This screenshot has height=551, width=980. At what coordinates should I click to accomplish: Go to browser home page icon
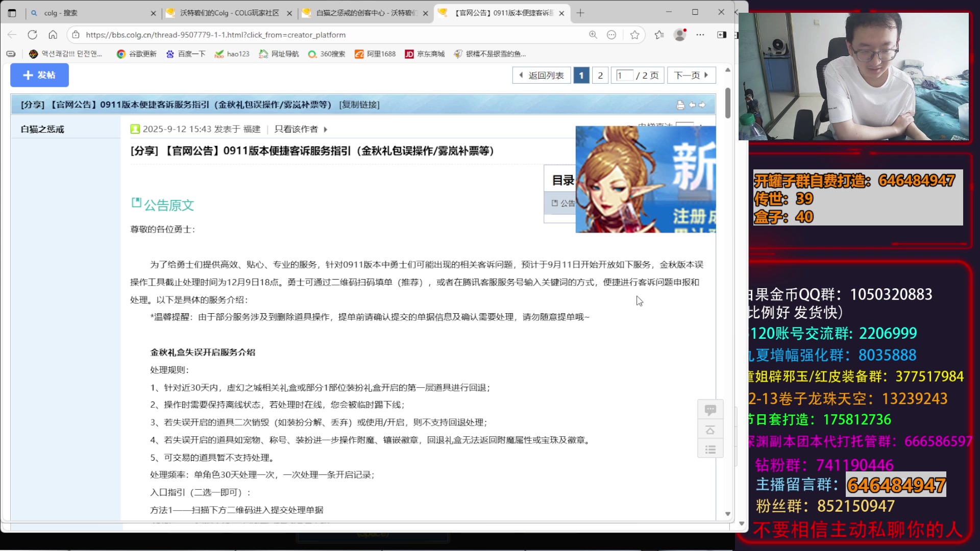[x=53, y=35]
